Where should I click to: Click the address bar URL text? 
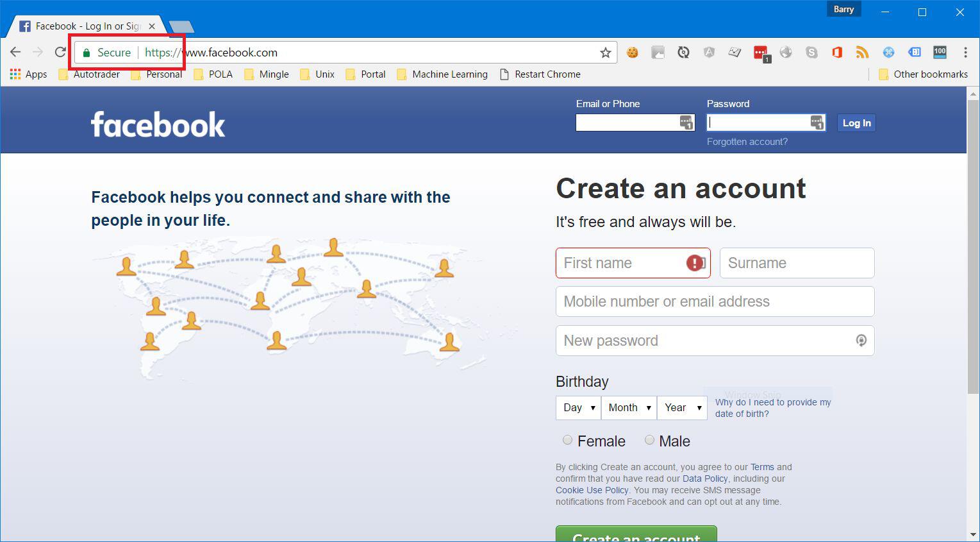pos(212,53)
